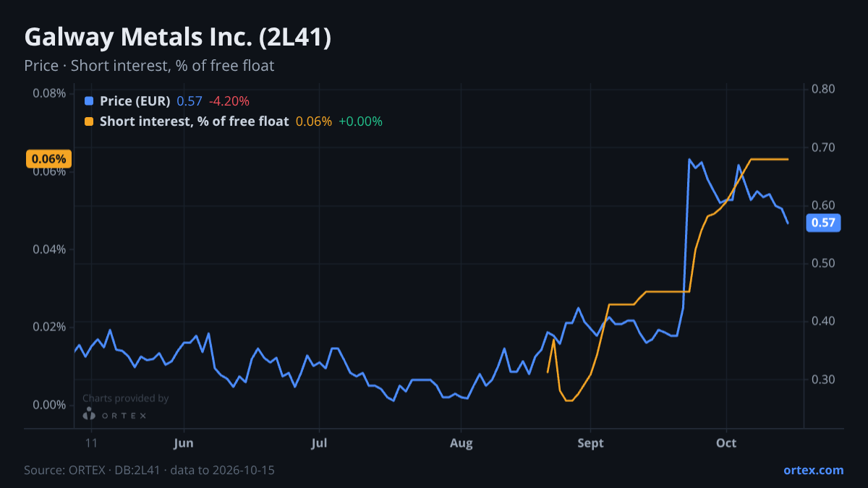The image size is (868, 488).
Task: Click the Aug x-axis label
Action: (461, 443)
